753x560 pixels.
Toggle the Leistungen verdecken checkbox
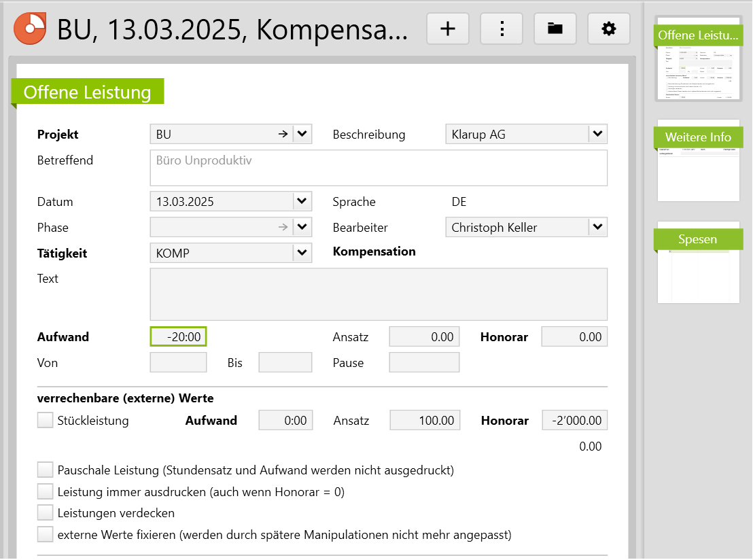point(46,513)
